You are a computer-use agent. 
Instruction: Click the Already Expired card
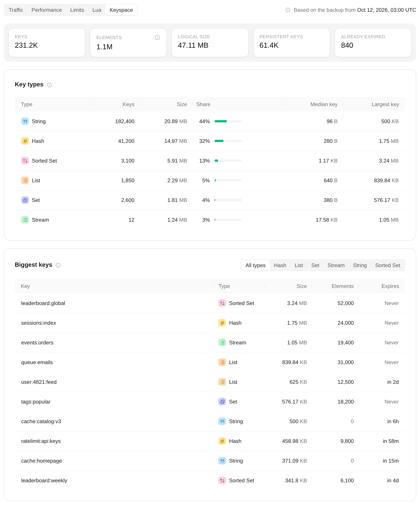[373, 43]
